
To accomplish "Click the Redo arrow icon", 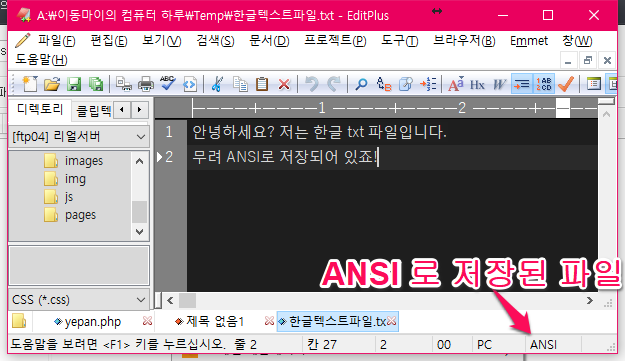I will [334, 84].
